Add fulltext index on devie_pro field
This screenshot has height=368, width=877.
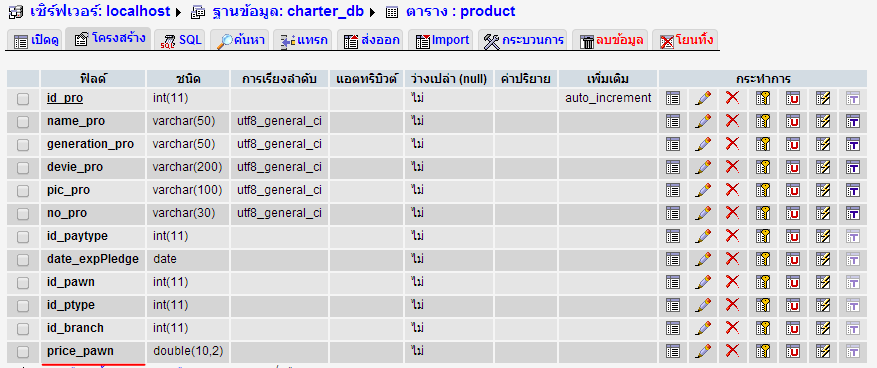coord(852,167)
